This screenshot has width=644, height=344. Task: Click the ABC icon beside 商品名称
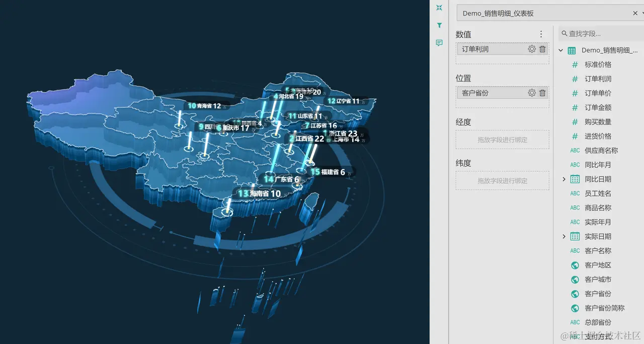click(x=575, y=208)
